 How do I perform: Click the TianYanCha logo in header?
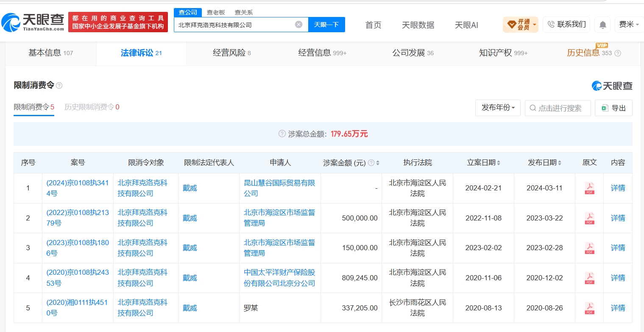click(33, 22)
